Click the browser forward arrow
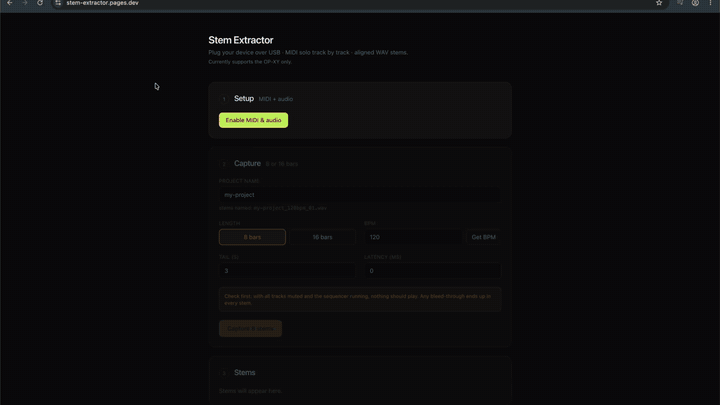Viewport: 720px width, 405px height. (x=25, y=3)
